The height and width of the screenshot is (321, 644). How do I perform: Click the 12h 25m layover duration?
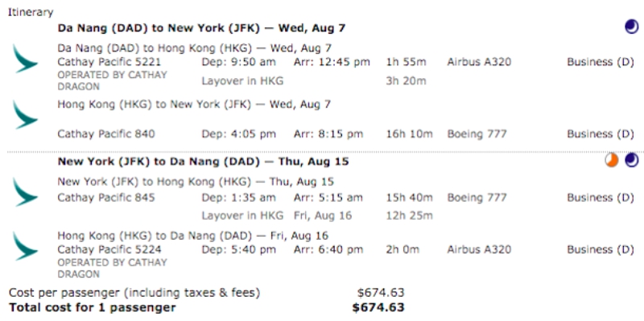409,216
